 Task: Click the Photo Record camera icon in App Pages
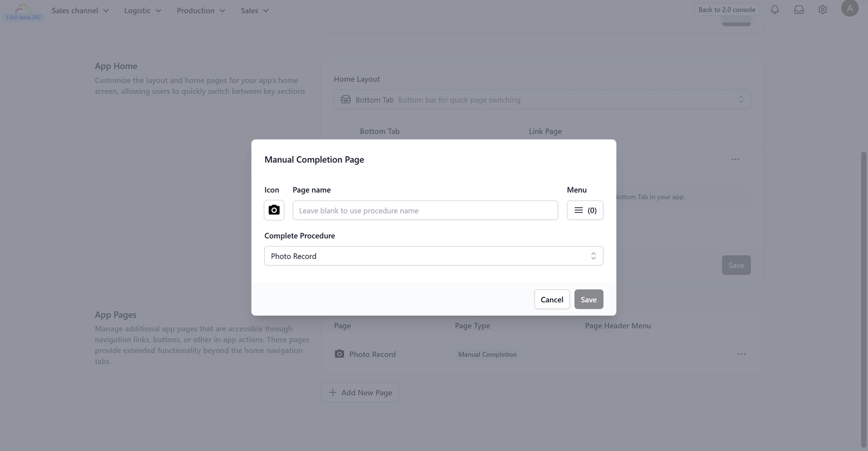tap(339, 354)
